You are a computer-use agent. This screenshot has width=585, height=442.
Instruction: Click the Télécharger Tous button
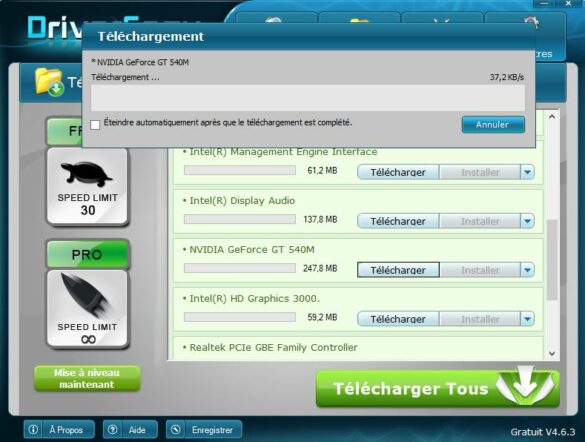click(438, 388)
